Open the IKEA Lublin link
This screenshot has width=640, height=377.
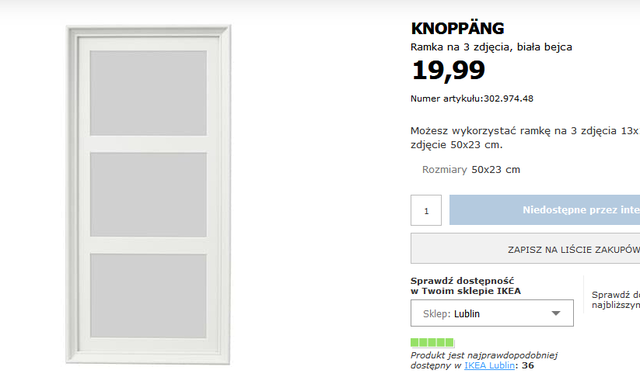tap(489, 366)
